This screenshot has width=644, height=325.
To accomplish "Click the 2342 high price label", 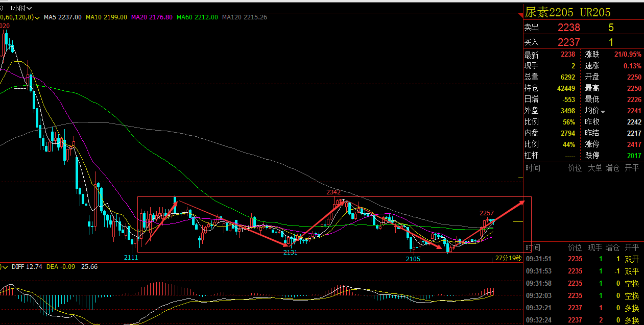I will (x=333, y=192).
